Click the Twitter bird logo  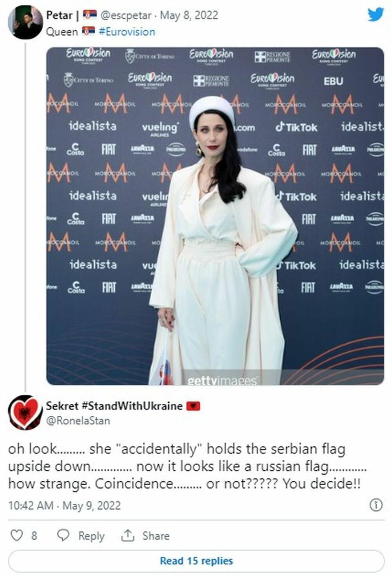(376, 15)
